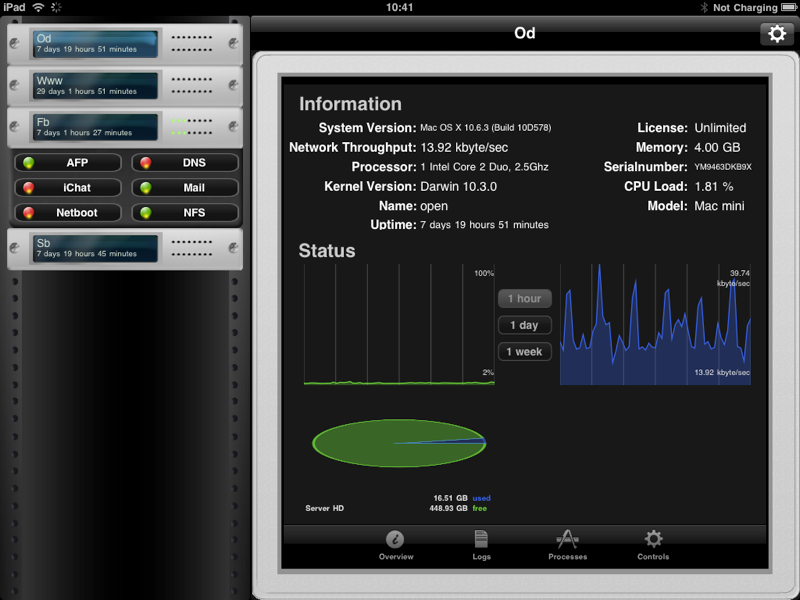Click the Sb server activity LED indicators
This screenshot has height=600, width=800.
pos(192,248)
